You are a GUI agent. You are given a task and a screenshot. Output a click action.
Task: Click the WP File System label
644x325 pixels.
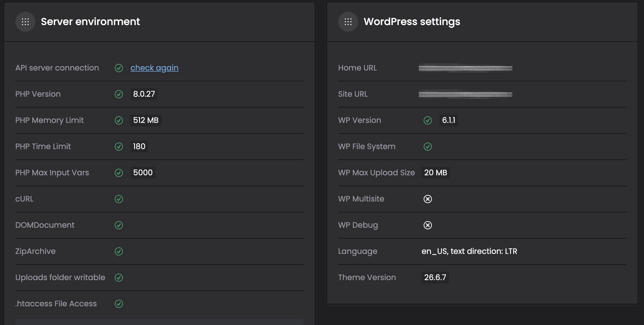click(367, 146)
